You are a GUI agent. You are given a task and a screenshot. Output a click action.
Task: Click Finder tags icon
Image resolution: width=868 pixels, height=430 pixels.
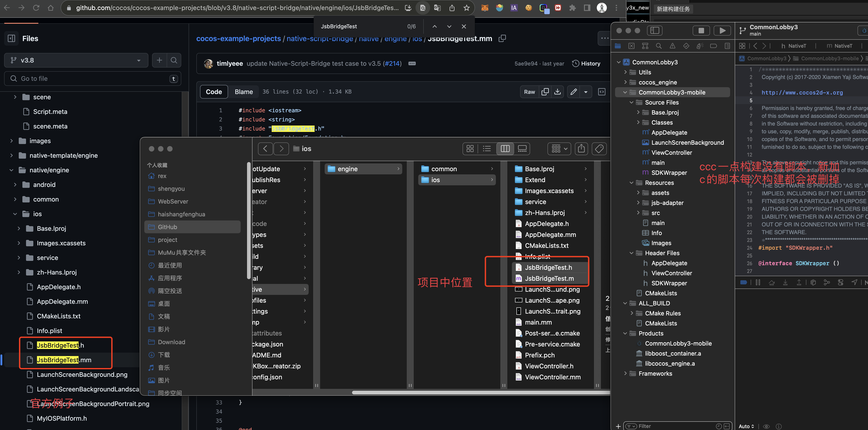(599, 149)
